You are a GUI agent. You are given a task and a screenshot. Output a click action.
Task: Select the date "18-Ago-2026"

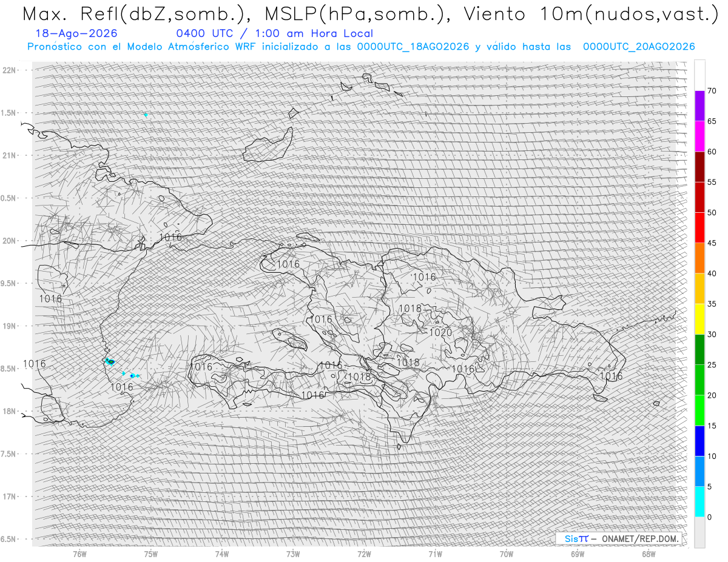[x=76, y=33]
